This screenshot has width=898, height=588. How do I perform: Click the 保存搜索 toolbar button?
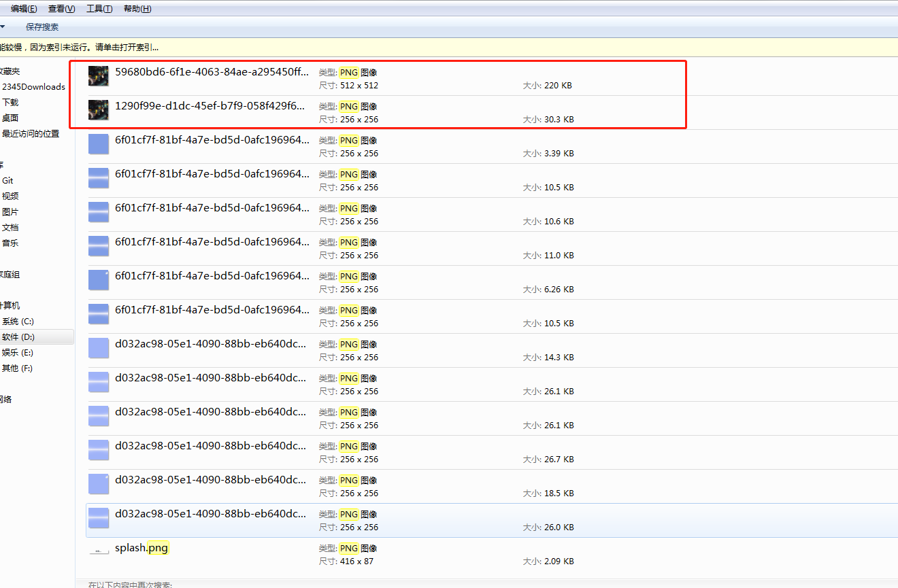coord(42,27)
